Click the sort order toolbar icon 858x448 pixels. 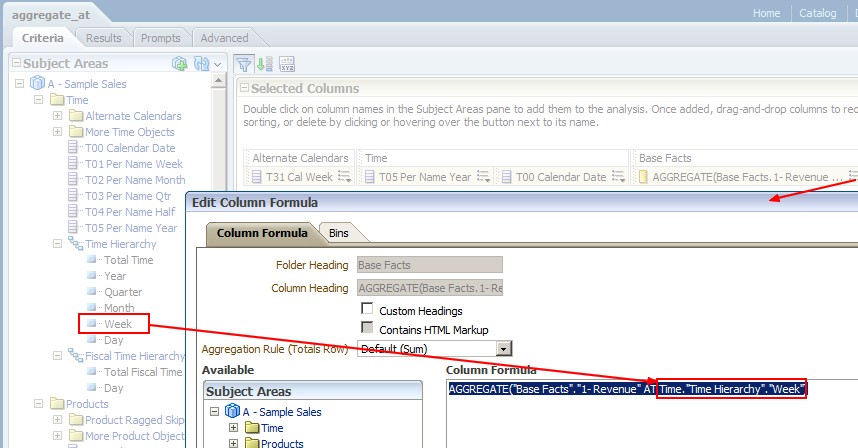coord(265,64)
